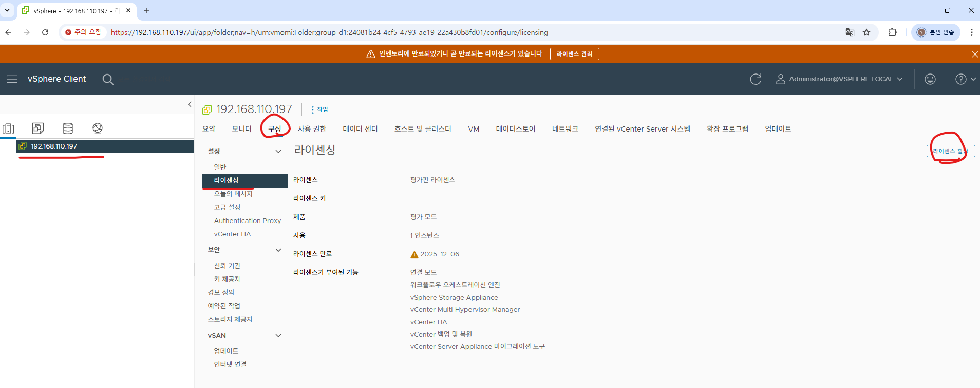Switch to Hosts and Clusters inventory view icon
Image resolution: width=980 pixels, height=388 pixels.
tap(9, 128)
